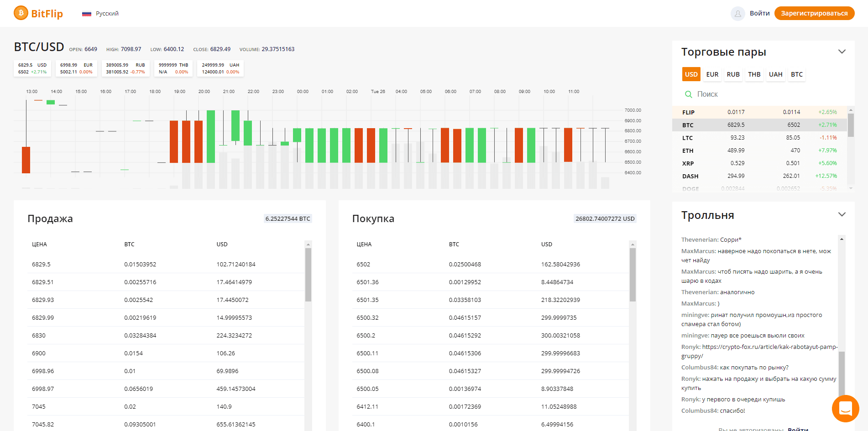The height and width of the screenshot is (431, 868).
Task: Select the ETH row in trading pairs
Action: (759, 151)
